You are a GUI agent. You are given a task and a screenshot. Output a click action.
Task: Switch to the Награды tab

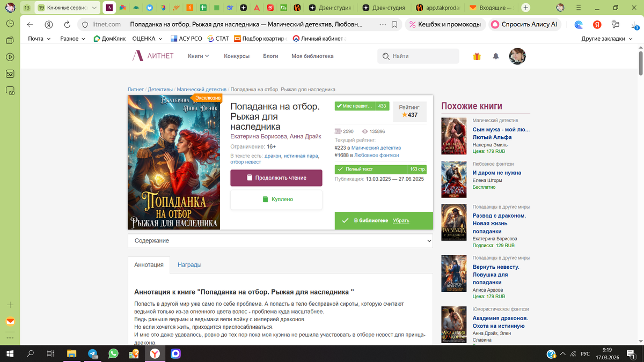point(189,265)
